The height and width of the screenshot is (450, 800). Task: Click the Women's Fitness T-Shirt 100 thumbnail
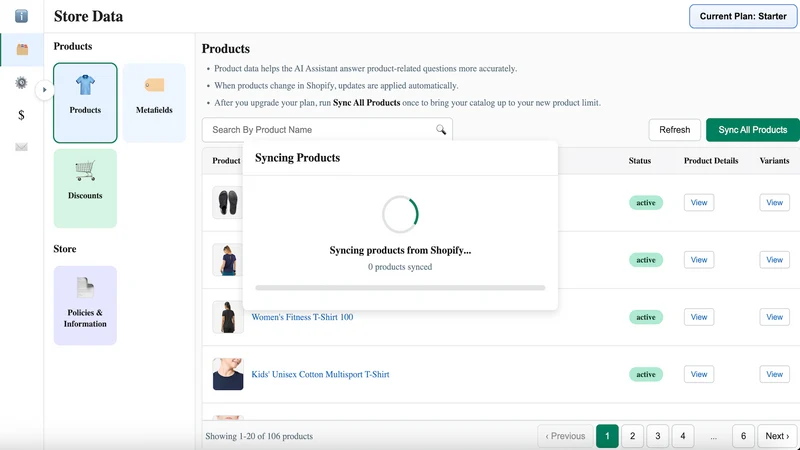coord(228,317)
